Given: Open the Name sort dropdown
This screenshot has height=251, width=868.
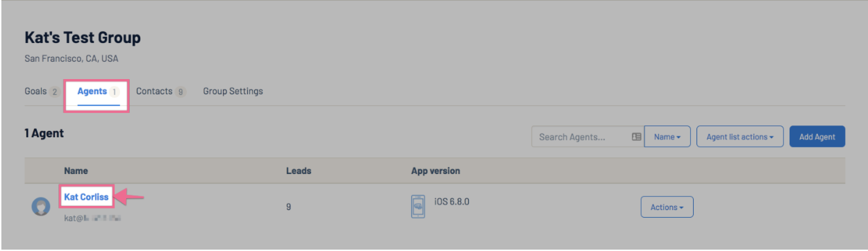Looking at the screenshot, I should coord(667,137).
